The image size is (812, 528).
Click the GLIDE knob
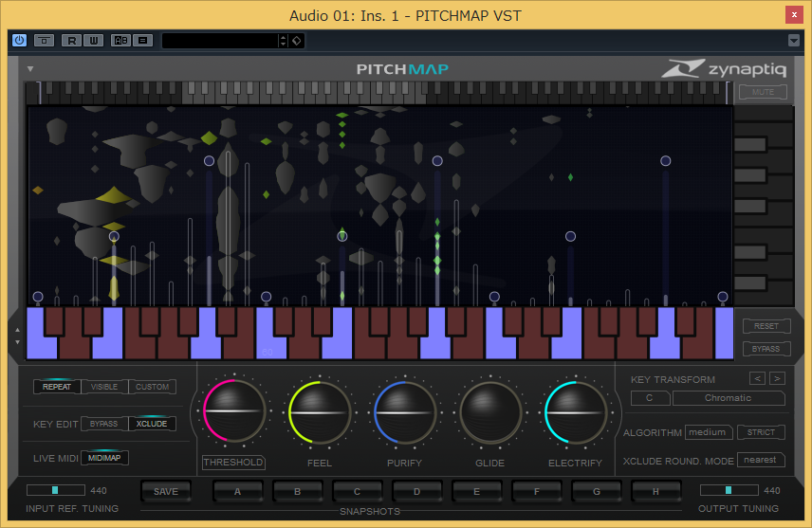click(489, 412)
